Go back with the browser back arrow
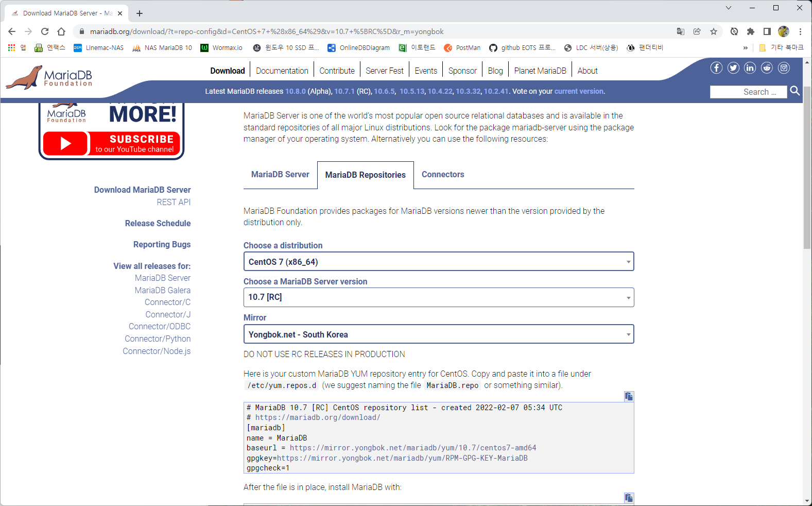 (12, 31)
